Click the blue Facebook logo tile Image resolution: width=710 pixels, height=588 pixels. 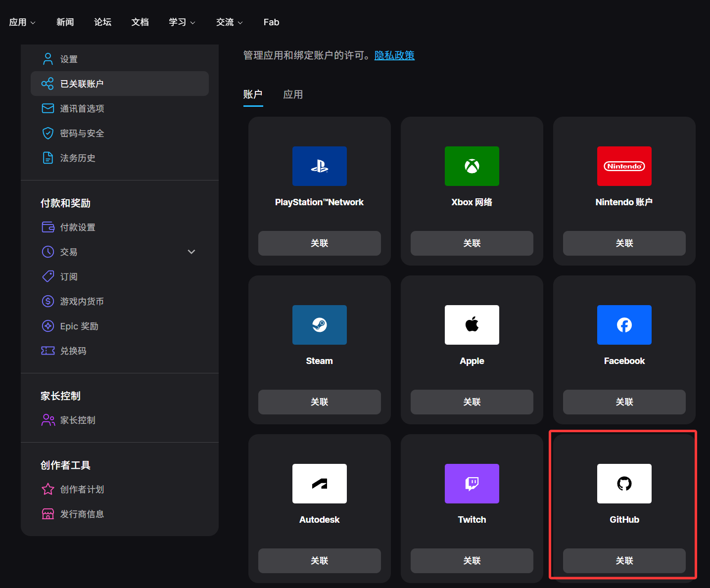[x=624, y=325]
